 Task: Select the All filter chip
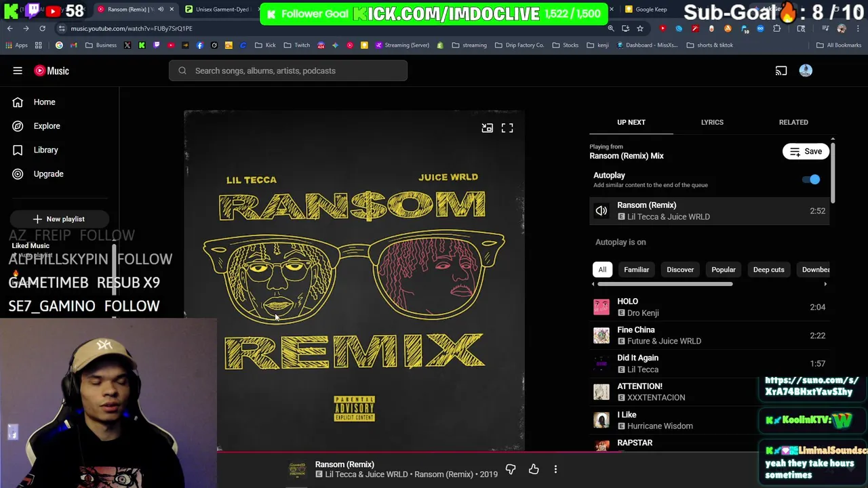click(x=602, y=270)
